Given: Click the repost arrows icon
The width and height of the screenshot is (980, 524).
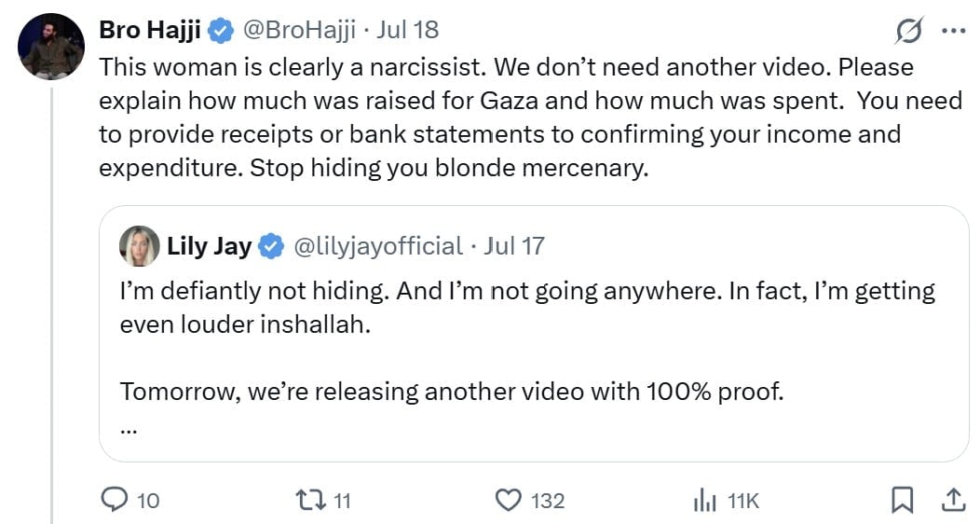Looking at the screenshot, I should pyautogui.click(x=310, y=501).
